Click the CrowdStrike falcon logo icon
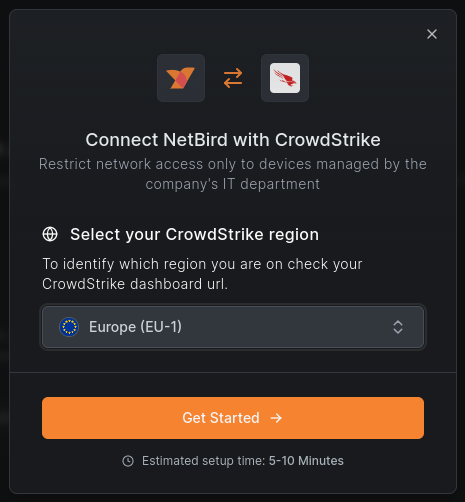This screenshot has width=465, height=502. pyautogui.click(x=285, y=78)
